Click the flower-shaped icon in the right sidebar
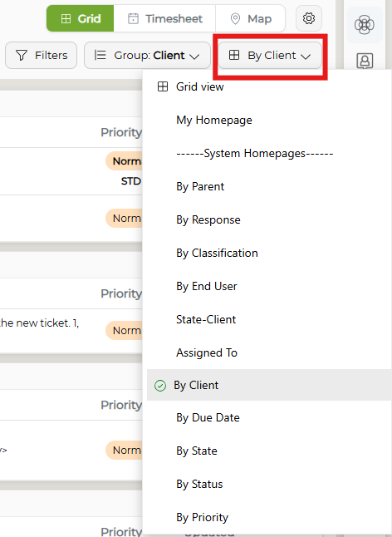 [364, 25]
